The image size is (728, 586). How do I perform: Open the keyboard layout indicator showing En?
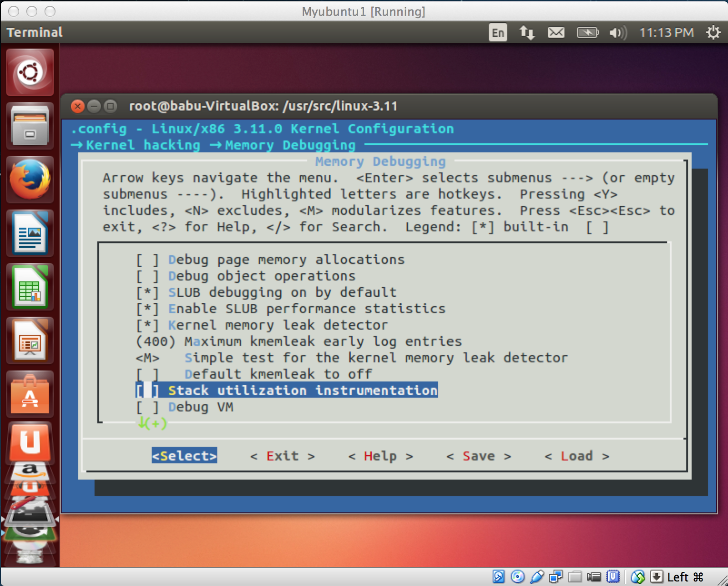point(497,32)
